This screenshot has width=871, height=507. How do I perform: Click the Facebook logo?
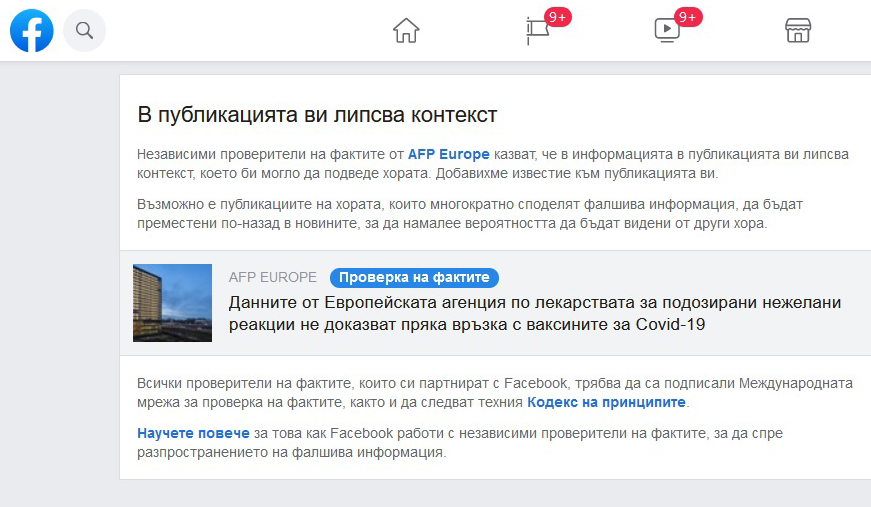point(31,31)
